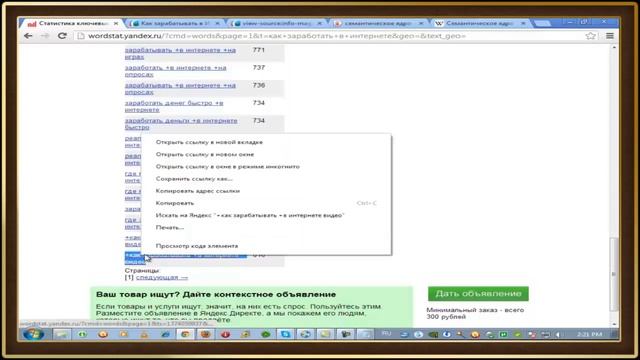Click the RU language indicator
The width and height of the screenshot is (640, 360).
pyautogui.click(x=386, y=334)
